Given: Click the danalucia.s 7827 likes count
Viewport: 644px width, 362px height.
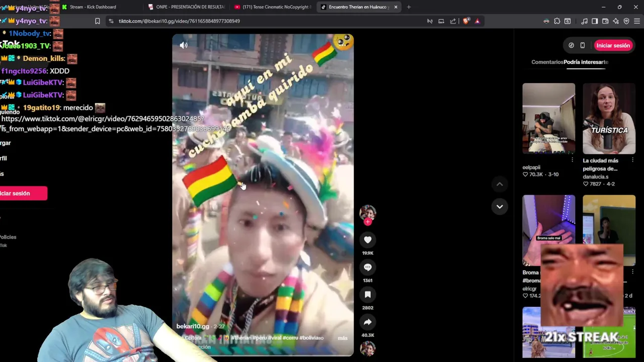Looking at the screenshot, I should (592, 184).
